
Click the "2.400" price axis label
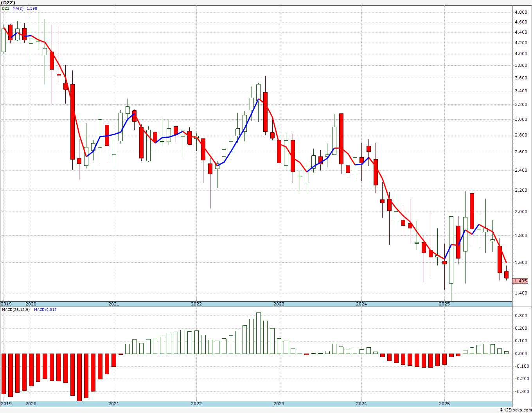click(521, 170)
